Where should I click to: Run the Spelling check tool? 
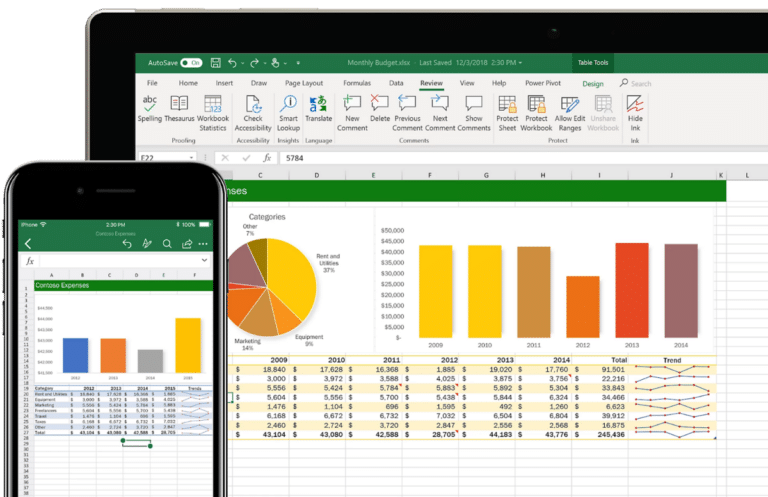tap(149, 109)
